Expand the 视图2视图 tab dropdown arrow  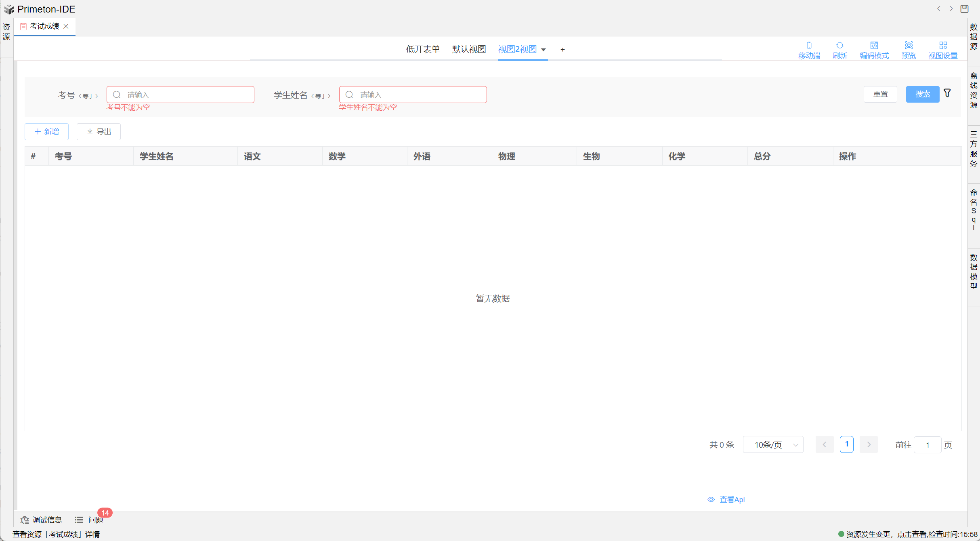click(544, 50)
